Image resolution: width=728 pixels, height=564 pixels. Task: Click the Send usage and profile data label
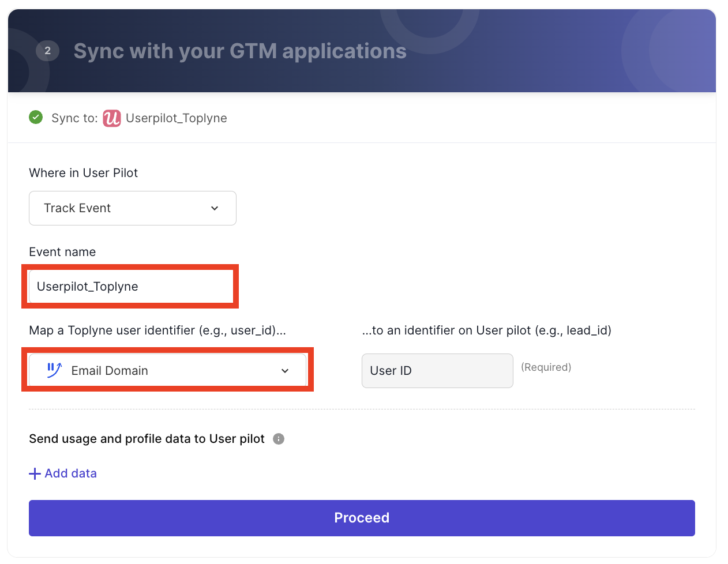click(147, 439)
